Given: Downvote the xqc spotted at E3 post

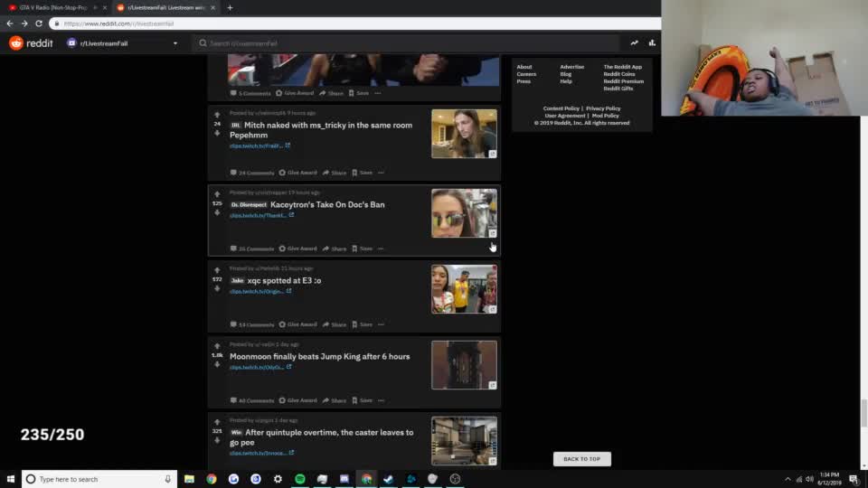Looking at the screenshot, I should pyautogui.click(x=217, y=289).
